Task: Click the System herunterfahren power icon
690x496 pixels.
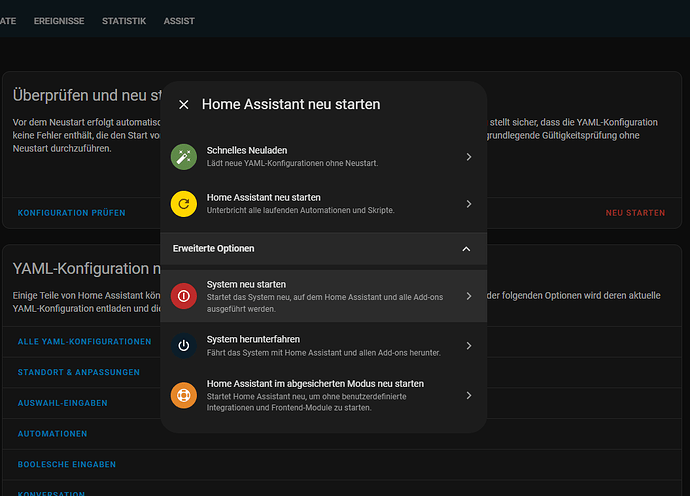Action: [x=183, y=345]
